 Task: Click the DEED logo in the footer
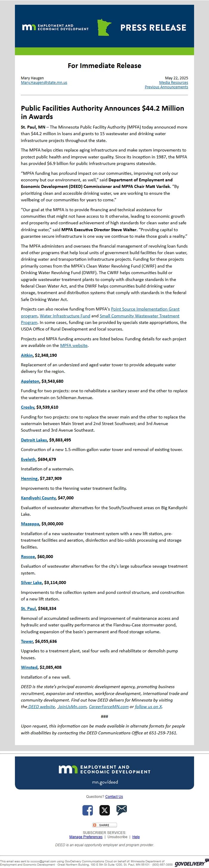(x=105, y=770)
